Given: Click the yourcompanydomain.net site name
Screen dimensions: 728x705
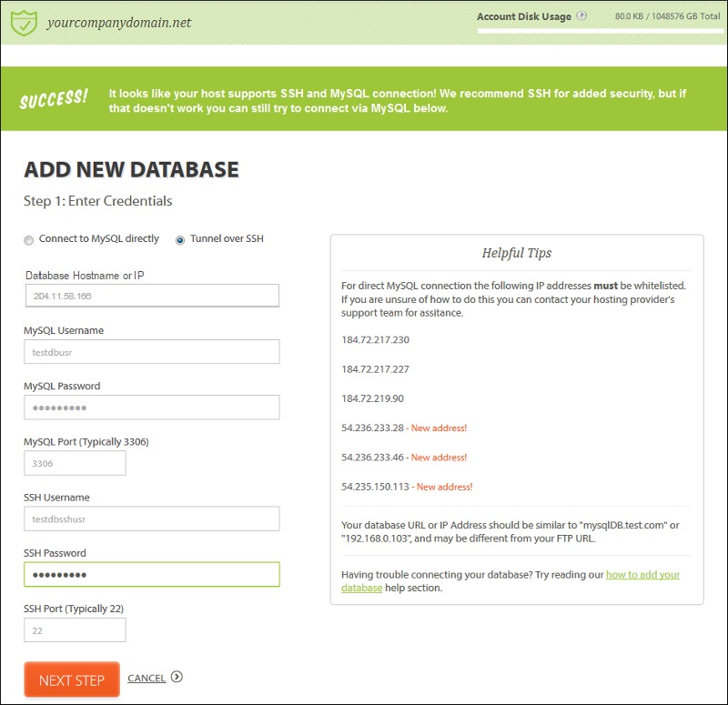Looking at the screenshot, I should tap(119, 22).
